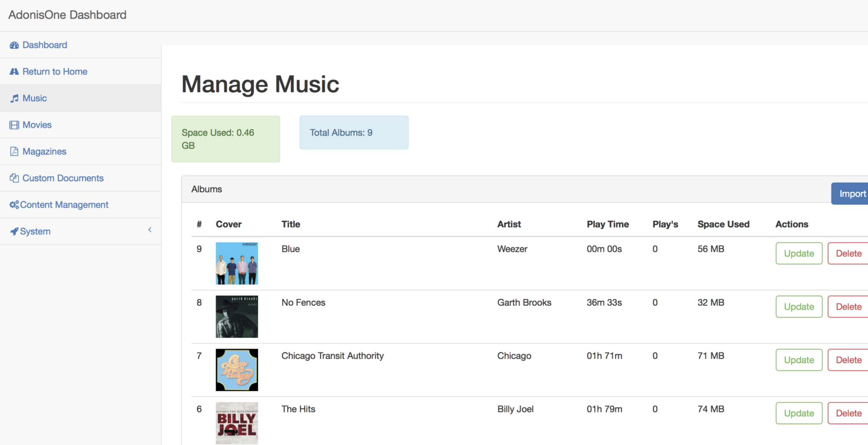
Task: Go to Return to Home
Action: coord(81,72)
